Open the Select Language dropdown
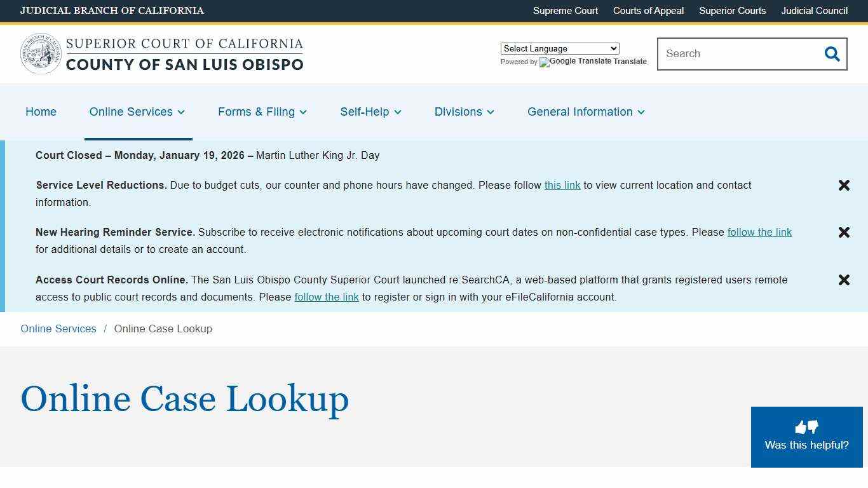The width and height of the screenshot is (868, 488). click(x=559, y=48)
